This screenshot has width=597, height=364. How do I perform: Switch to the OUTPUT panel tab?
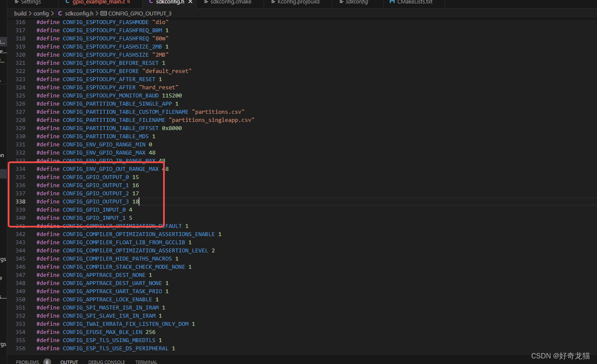(69, 362)
